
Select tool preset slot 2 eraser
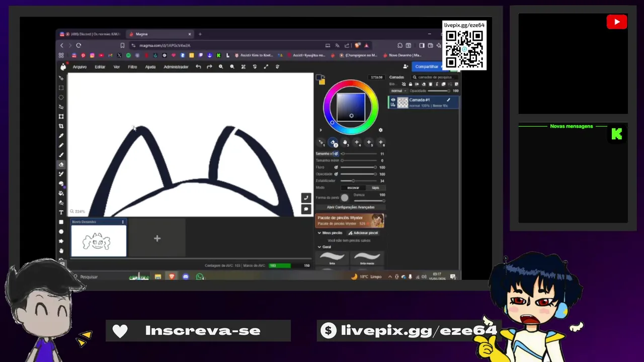pos(333,143)
